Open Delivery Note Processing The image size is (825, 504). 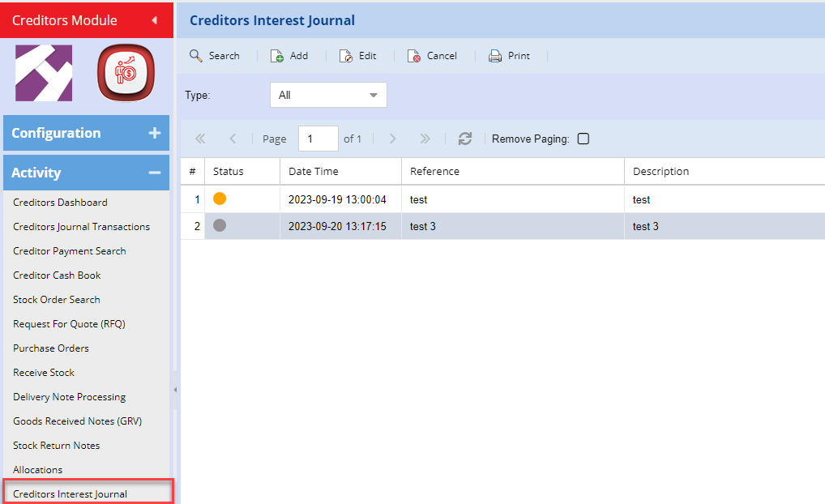tap(70, 397)
